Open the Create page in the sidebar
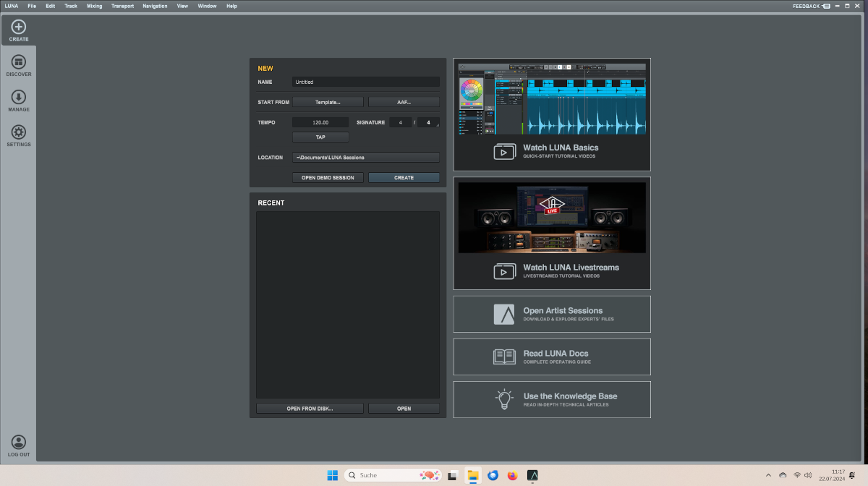This screenshot has height=486, width=868. 19,30
